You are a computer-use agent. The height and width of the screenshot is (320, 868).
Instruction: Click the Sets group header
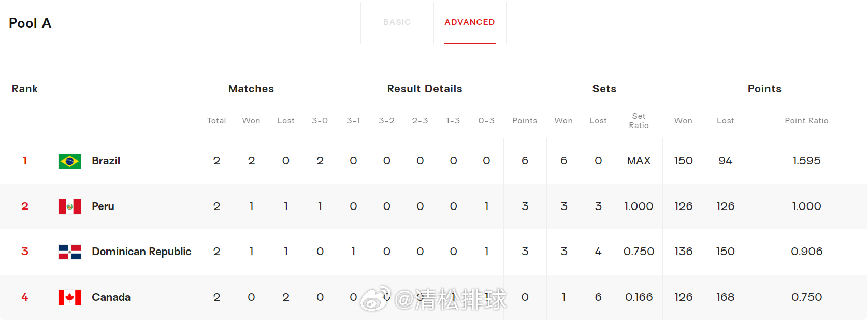(x=604, y=89)
